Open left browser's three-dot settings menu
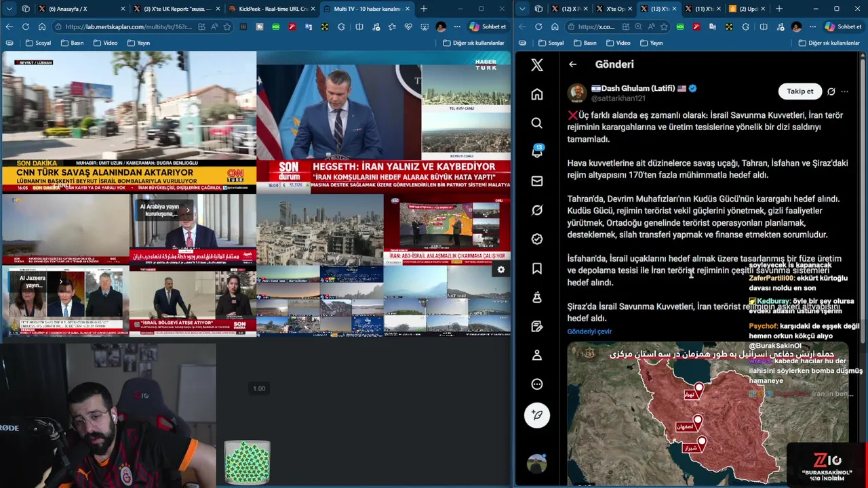Image resolution: width=868 pixels, height=488 pixels. coord(458,26)
